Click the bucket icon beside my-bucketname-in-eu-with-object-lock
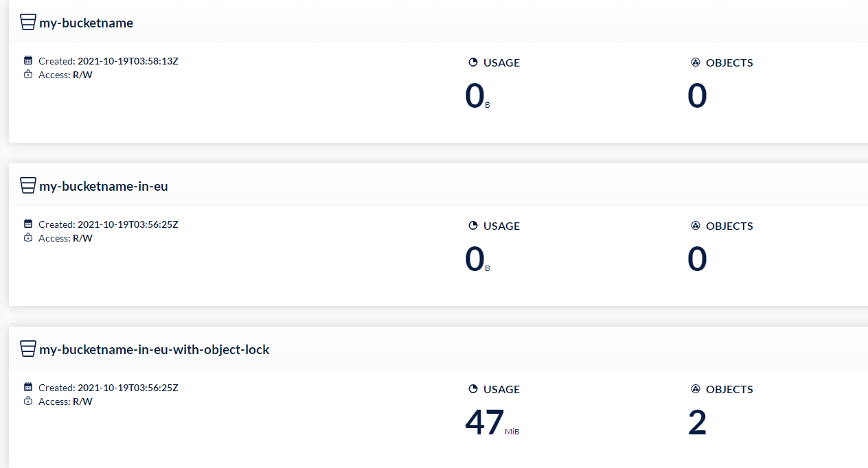This screenshot has height=468, width=868. [x=27, y=349]
